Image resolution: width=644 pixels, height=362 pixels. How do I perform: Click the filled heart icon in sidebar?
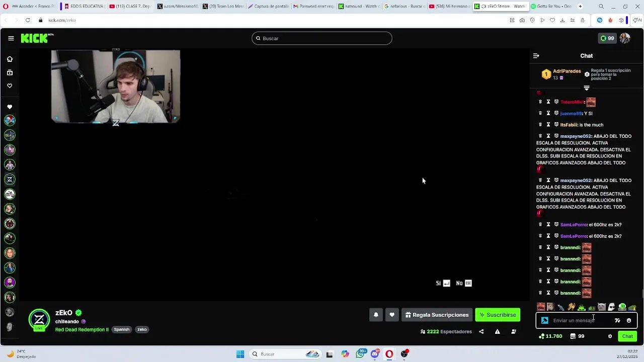point(10,107)
